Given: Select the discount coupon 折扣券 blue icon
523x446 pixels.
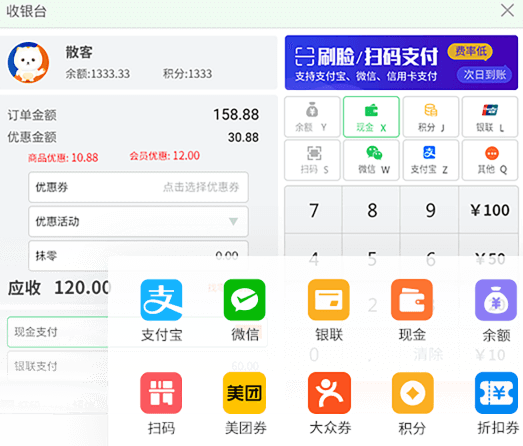Looking at the screenshot, I should (496, 393).
